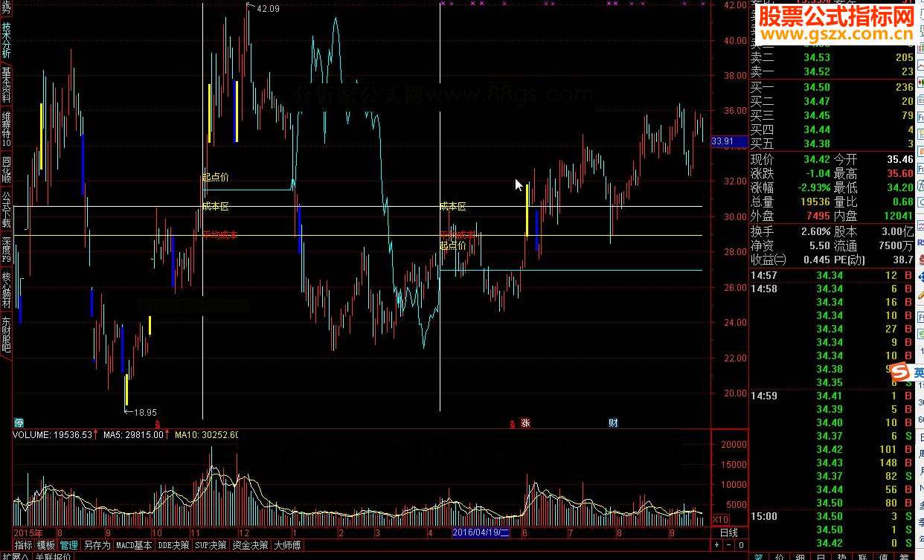Click the candlestick icon on right toolbar
The width and height of the screenshot is (924, 560).
tap(920, 83)
